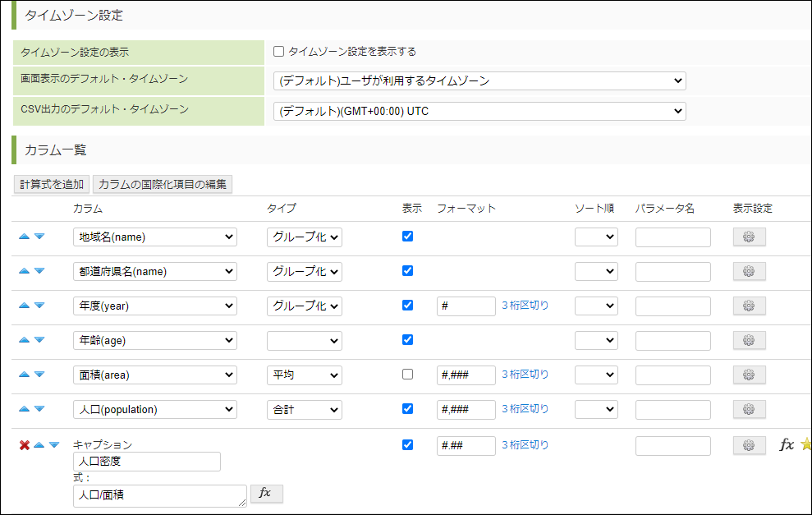Click カラムの国際化項目の編集 button

[163, 184]
